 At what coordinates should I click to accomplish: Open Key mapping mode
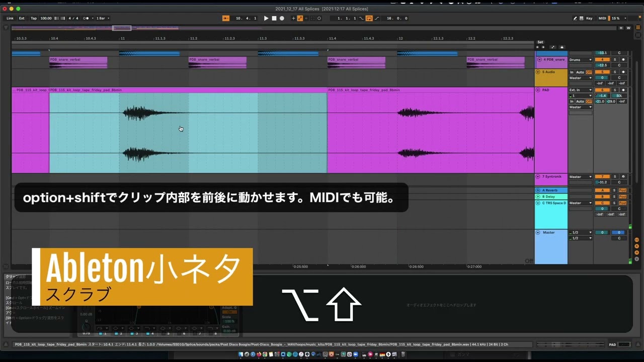[589, 18]
